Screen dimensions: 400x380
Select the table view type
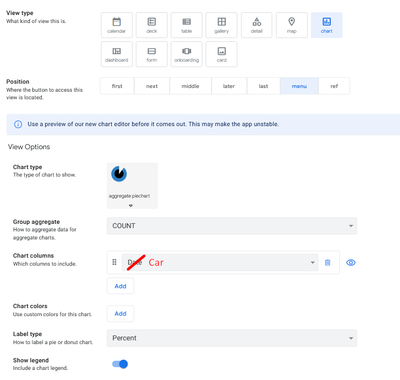(187, 25)
